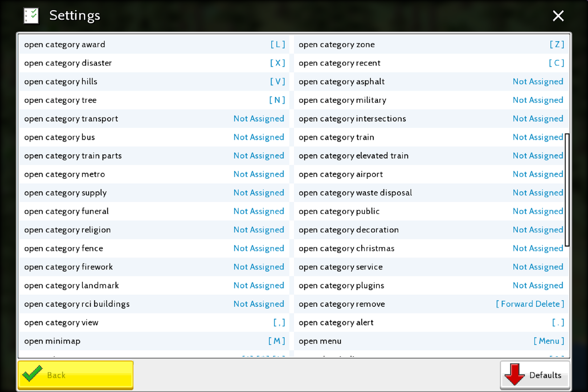Select the open category hills row

tap(154, 82)
